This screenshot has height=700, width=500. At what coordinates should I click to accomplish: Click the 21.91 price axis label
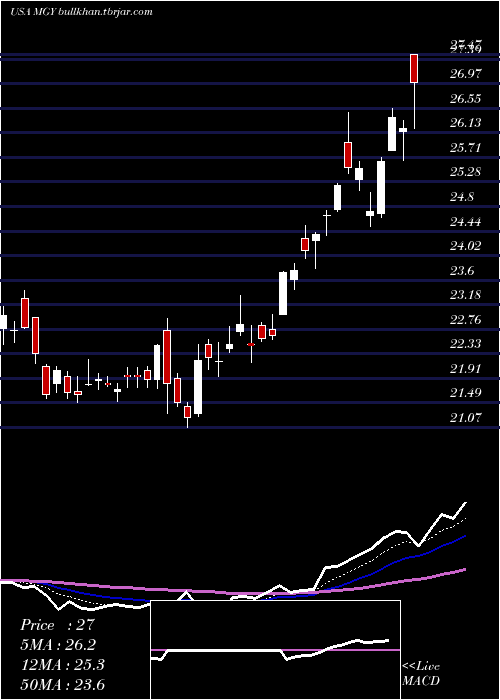pos(466,368)
